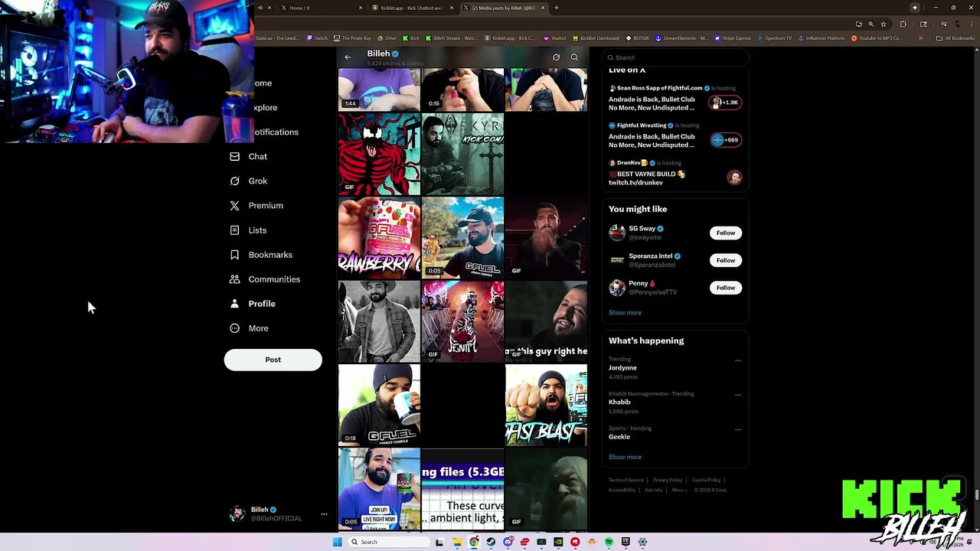Viewport: 980px width, 551px height.
Task: Open the 'this guy right here' GIF
Action: click(x=546, y=321)
